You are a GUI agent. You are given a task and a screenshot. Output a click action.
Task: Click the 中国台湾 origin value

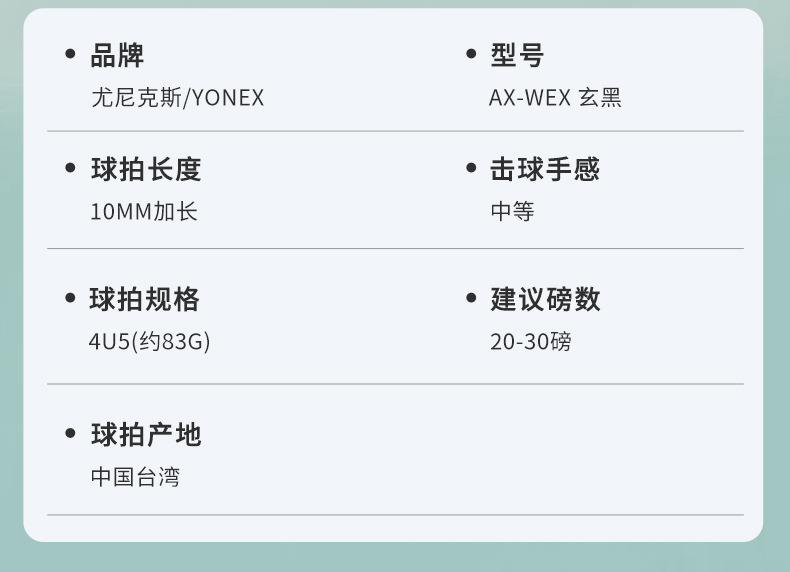coord(135,476)
